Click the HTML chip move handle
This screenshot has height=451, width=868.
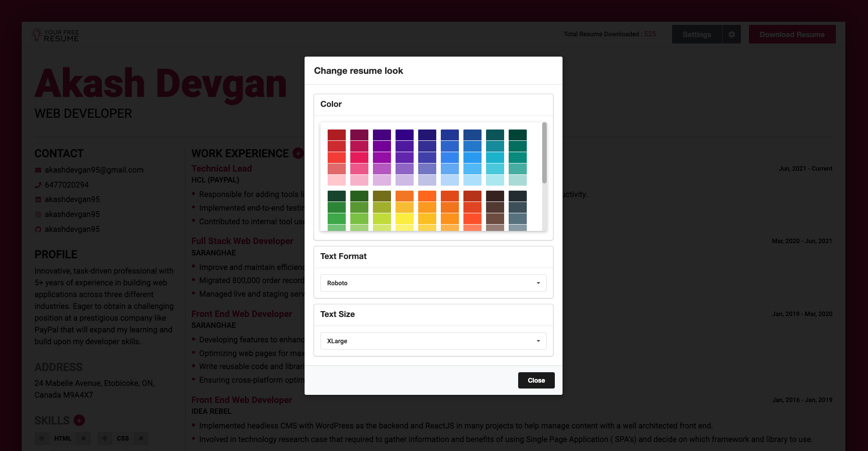42,438
